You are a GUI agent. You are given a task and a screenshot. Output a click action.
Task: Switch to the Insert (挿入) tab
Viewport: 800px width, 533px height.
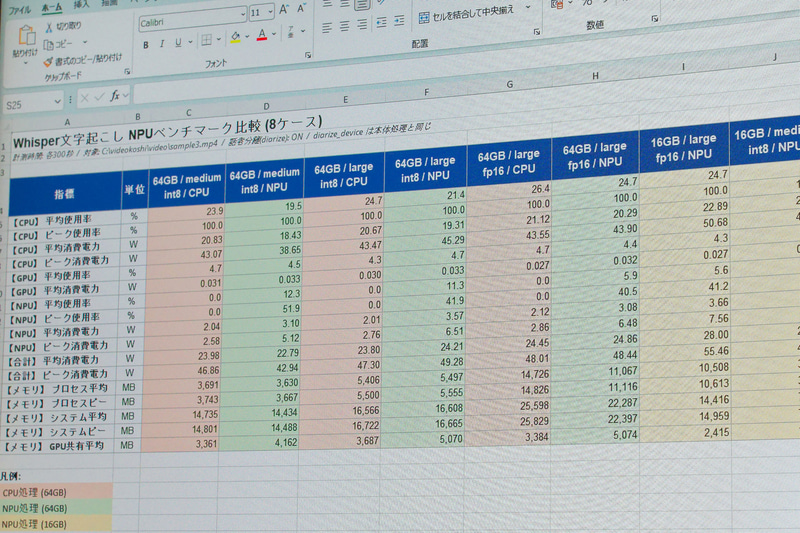[81, 5]
